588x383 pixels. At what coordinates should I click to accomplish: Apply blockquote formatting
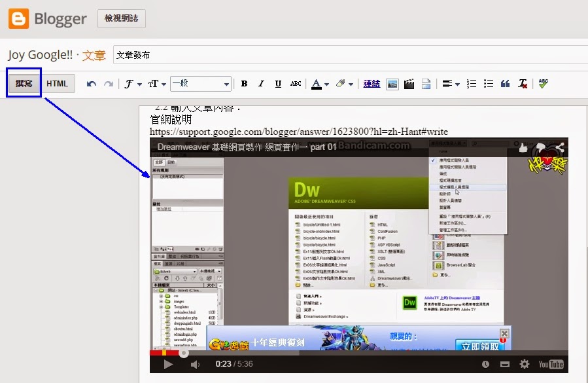(x=505, y=84)
